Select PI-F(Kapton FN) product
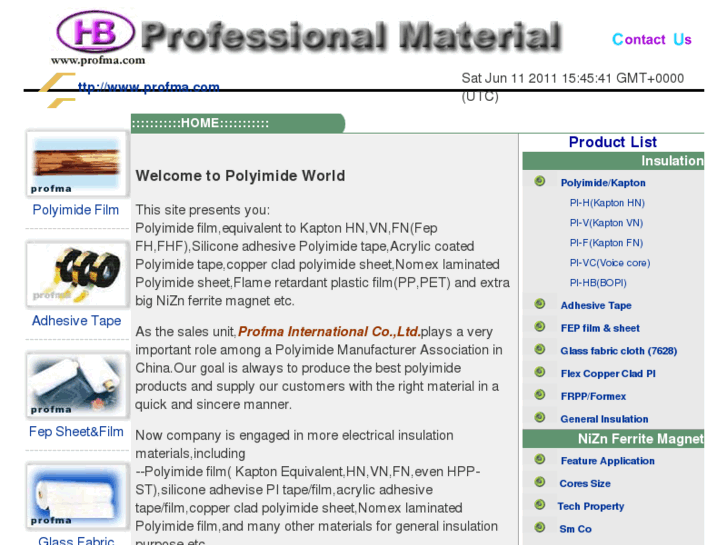Viewport: 727px width, 545px height. pos(606,243)
